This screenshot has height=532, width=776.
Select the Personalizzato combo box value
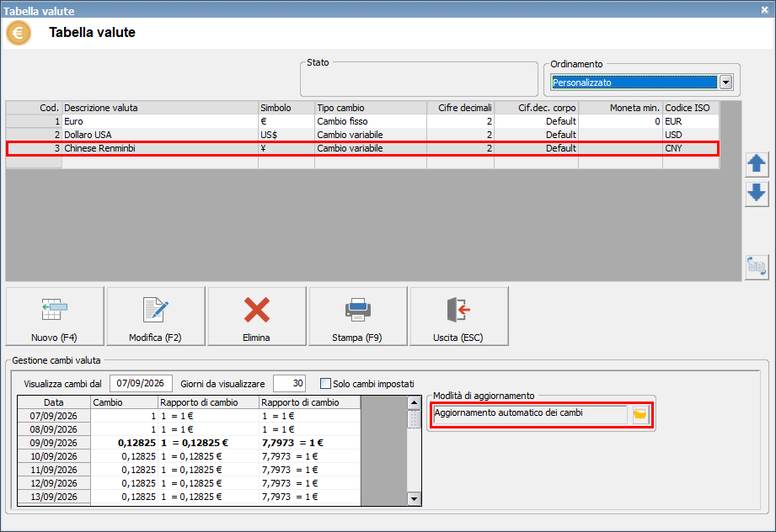click(x=634, y=82)
